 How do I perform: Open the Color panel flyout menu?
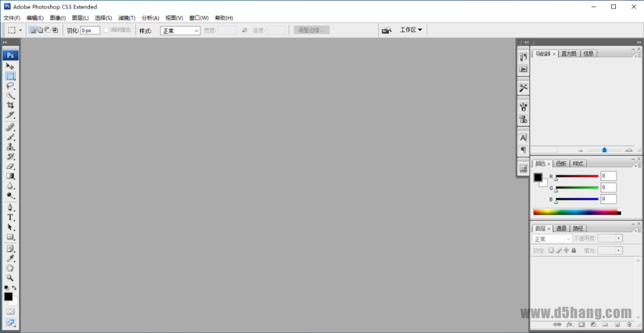[x=638, y=165]
